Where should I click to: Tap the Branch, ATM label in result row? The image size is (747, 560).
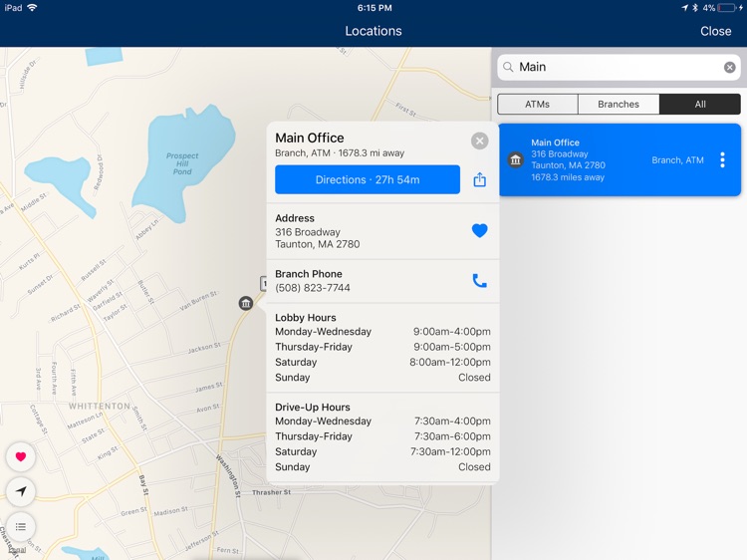click(677, 160)
